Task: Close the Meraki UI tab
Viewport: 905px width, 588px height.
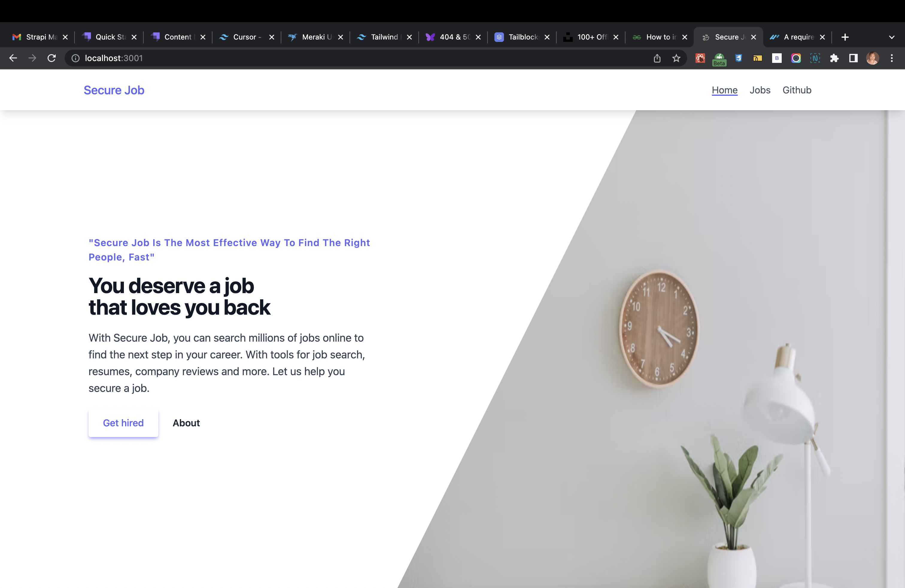Action: pos(341,37)
